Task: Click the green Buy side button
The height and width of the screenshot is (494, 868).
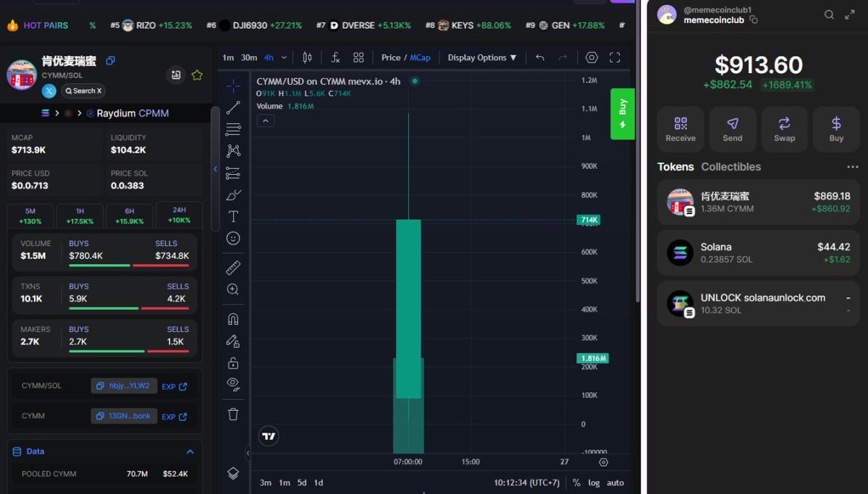Action: tap(622, 114)
